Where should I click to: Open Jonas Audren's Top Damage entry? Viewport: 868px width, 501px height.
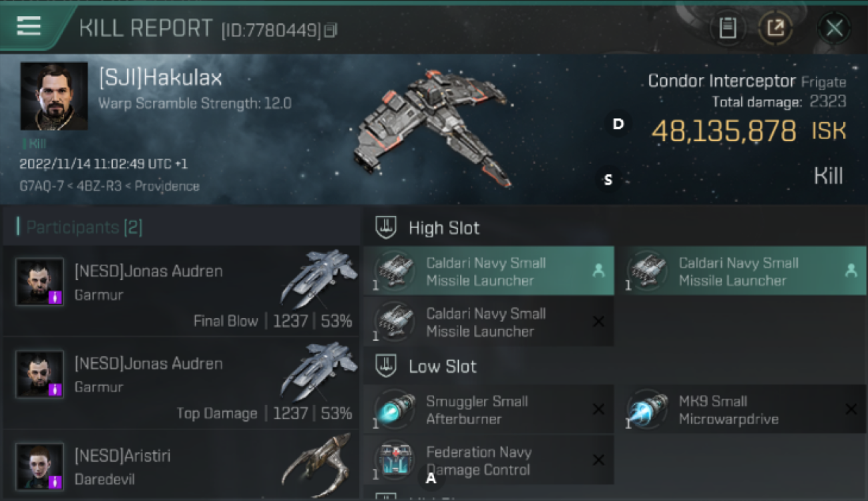point(181,383)
